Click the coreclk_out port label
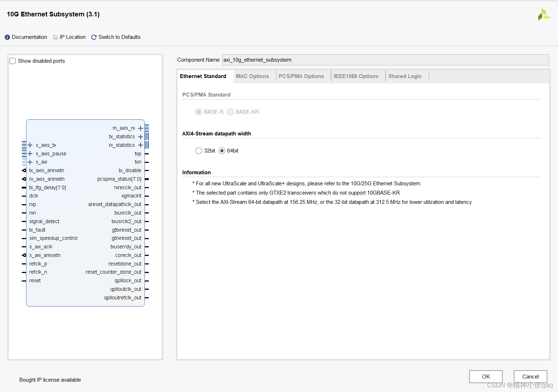Viewport: 558px width, 392px height. tap(128, 256)
